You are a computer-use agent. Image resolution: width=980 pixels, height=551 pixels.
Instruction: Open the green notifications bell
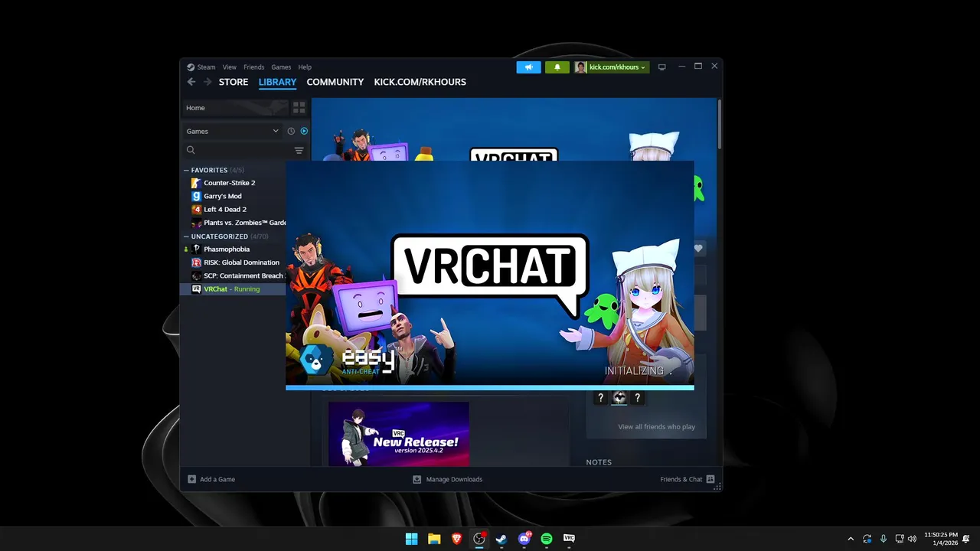557,67
